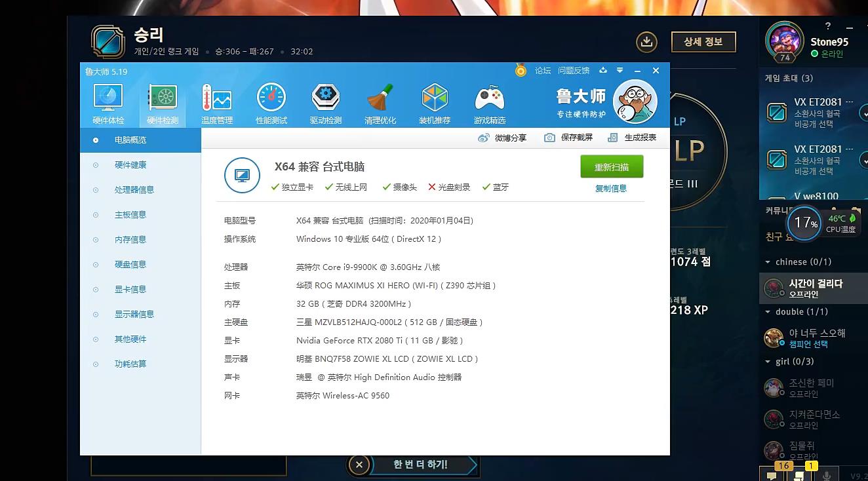Viewport: 868px width, 481px height.
Task: Open 主板信息 motherboard info
Action: [x=140, y=215]
